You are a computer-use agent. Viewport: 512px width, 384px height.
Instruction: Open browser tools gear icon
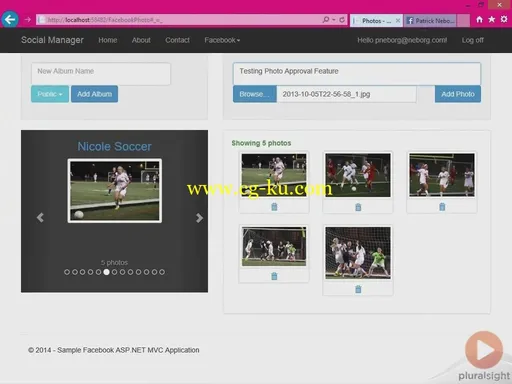coord(504,20)
